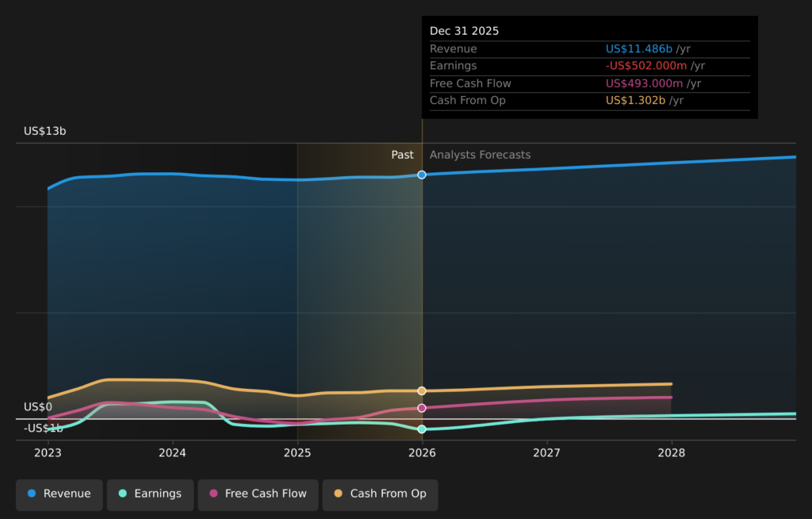The image size is (812, 519).
Task: Click the blue Revenue data point marker
Action: pyautogui.click(x=422, y=175)
